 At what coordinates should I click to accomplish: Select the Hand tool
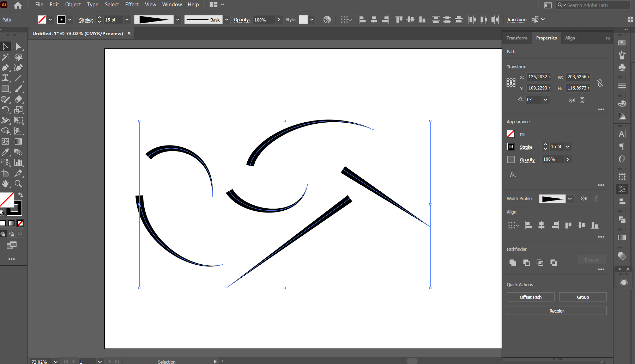[6, 184]
